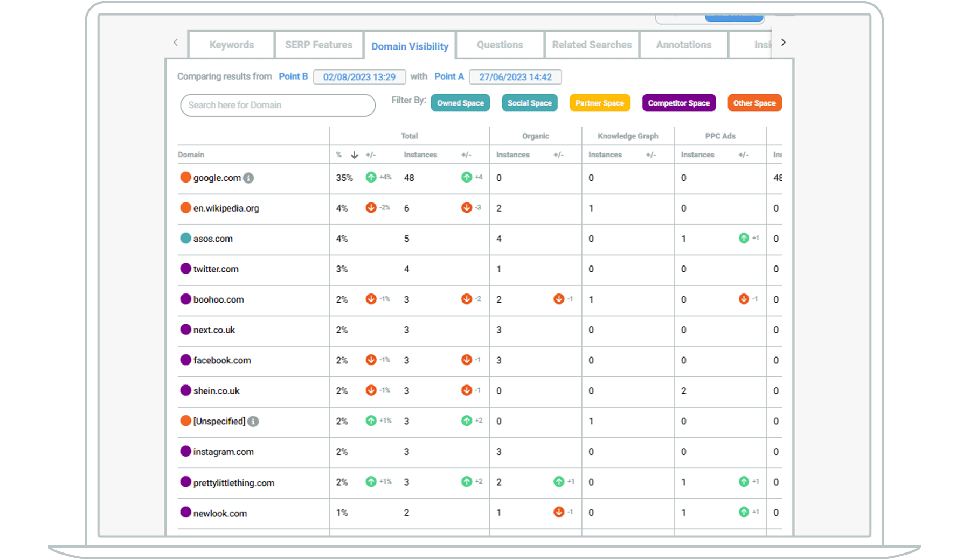Open the Questions tab

click(x=500, y=45)
